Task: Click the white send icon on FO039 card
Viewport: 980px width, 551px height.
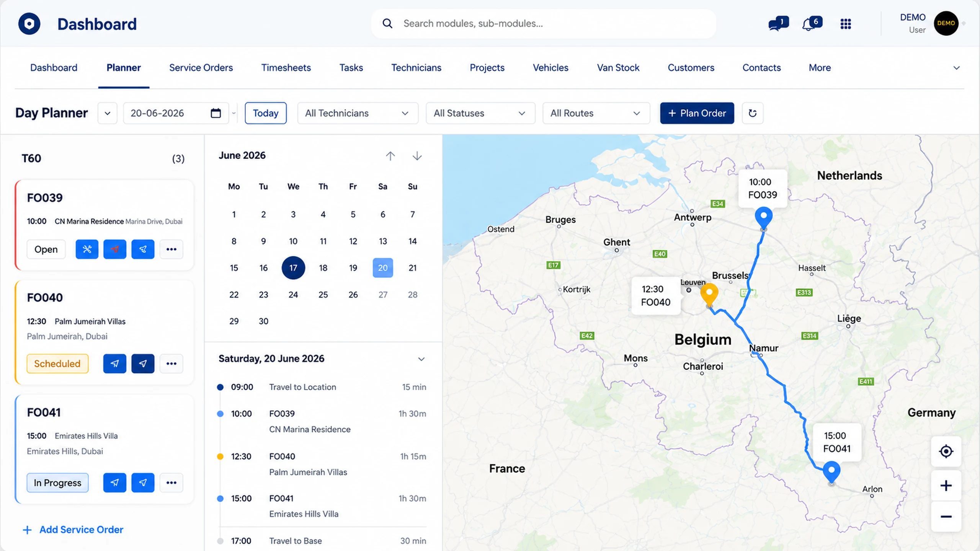Action: [x=143, y=249]
